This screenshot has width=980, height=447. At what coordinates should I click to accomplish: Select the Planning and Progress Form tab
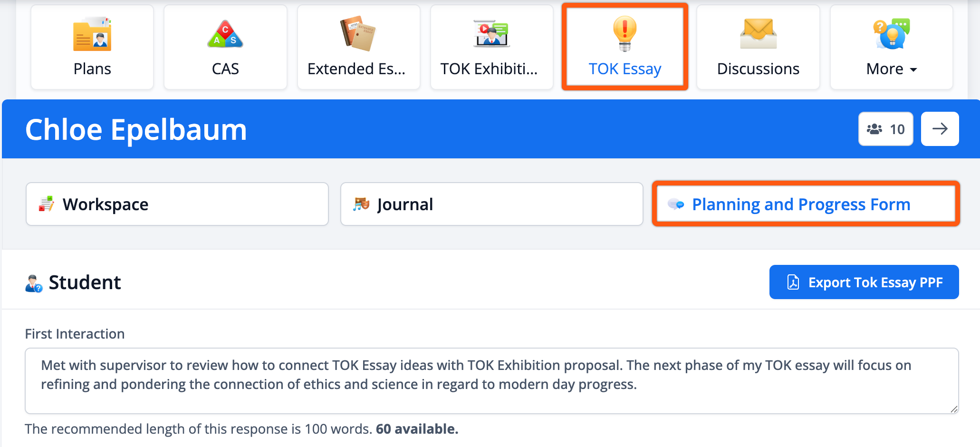[x=806, y=204]
